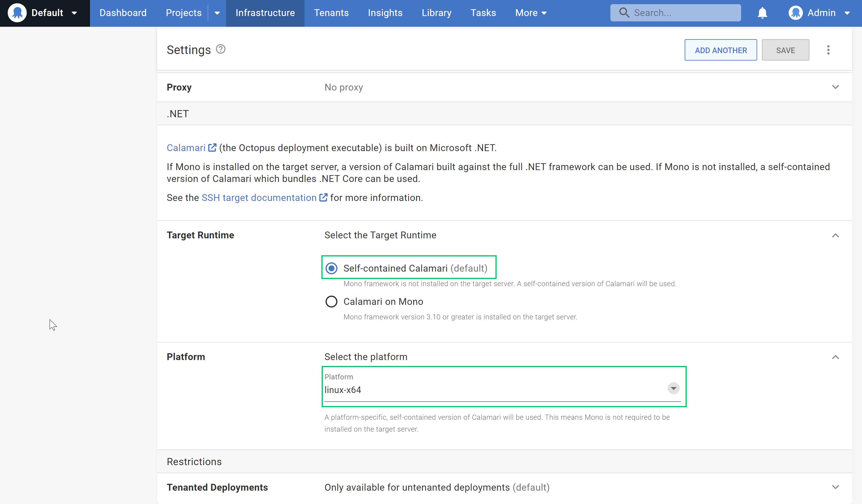The width and height of the screenshot is (862, 504).
Task: Expand the Proxy section
Action: (836, 87)
